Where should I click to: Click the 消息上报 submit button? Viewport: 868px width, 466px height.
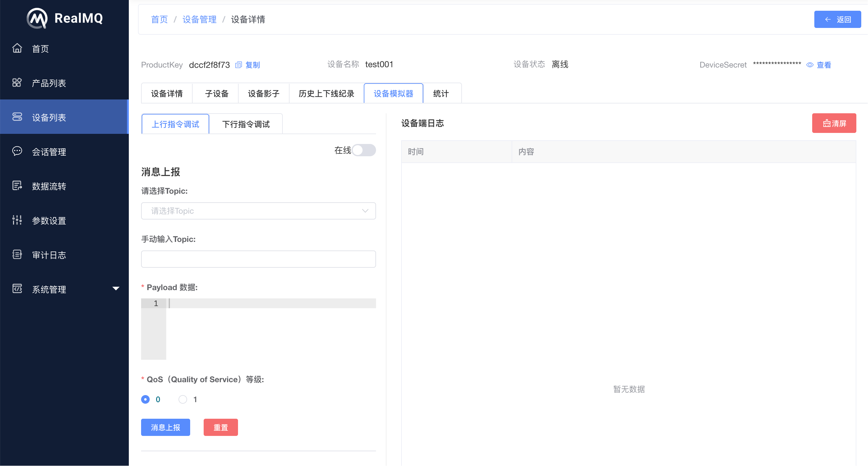click(165, 427)
